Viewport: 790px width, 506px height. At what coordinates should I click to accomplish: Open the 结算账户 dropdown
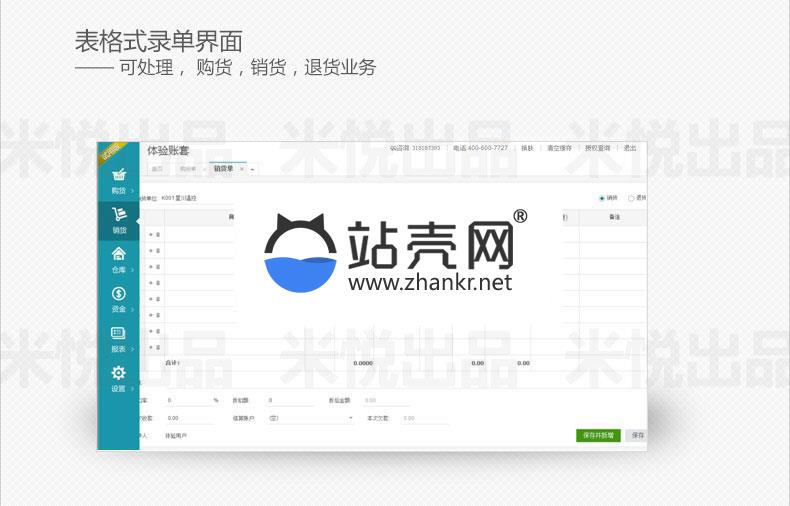coord(310,418)
